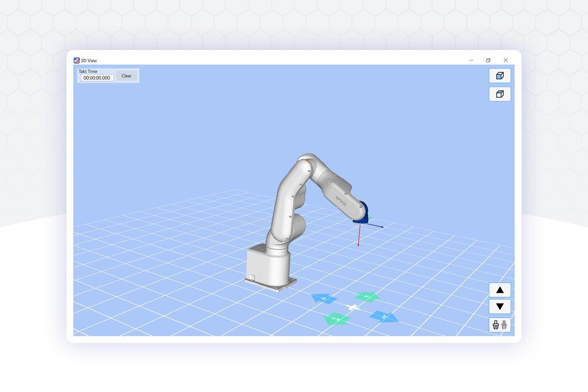Clear the Takt Time value
Screen dimensions: 588x392
tap(127, 76)
